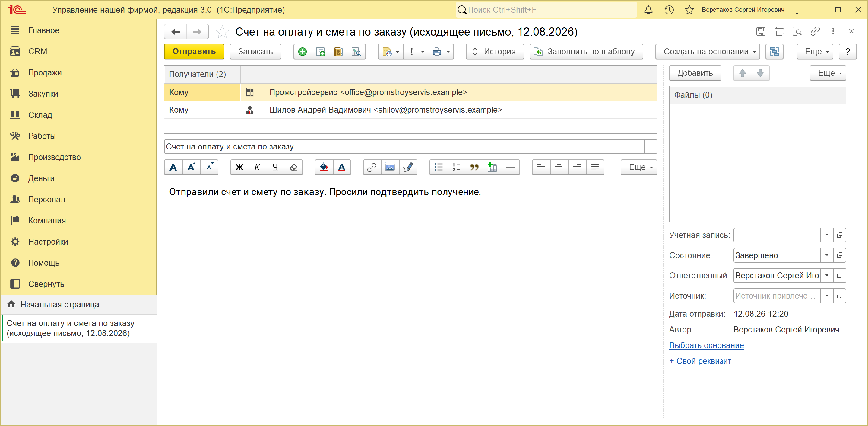Image resolution: width=868 pixels, height=426 pixels.
Task: Move the attached file up
Action: [x=742, y=73]
